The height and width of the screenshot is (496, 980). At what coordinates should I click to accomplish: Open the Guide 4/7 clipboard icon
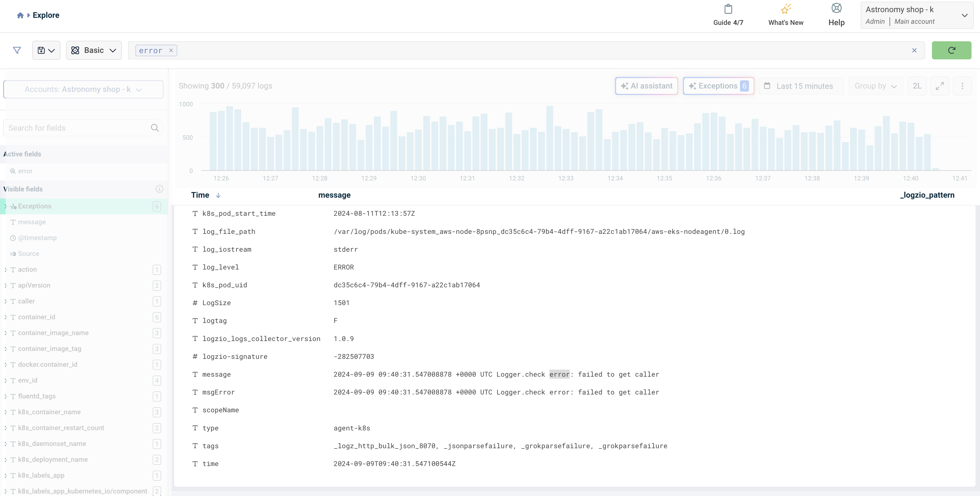pos(728,9)
